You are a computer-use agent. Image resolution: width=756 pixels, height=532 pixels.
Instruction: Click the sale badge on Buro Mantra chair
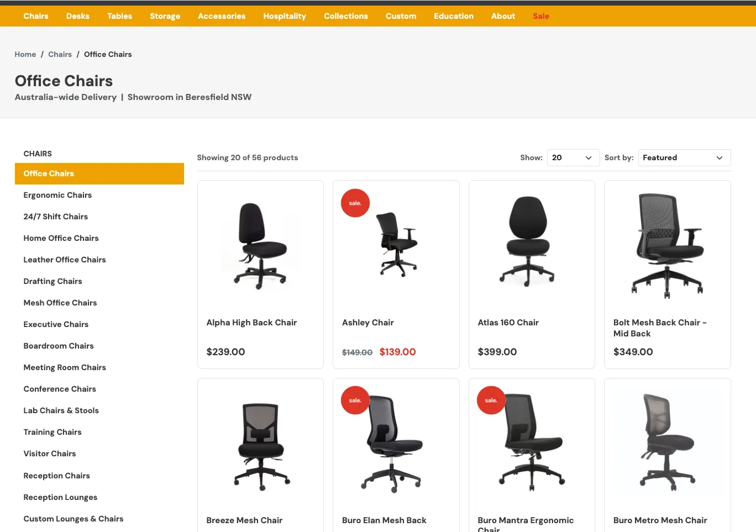tap(491, 400)
